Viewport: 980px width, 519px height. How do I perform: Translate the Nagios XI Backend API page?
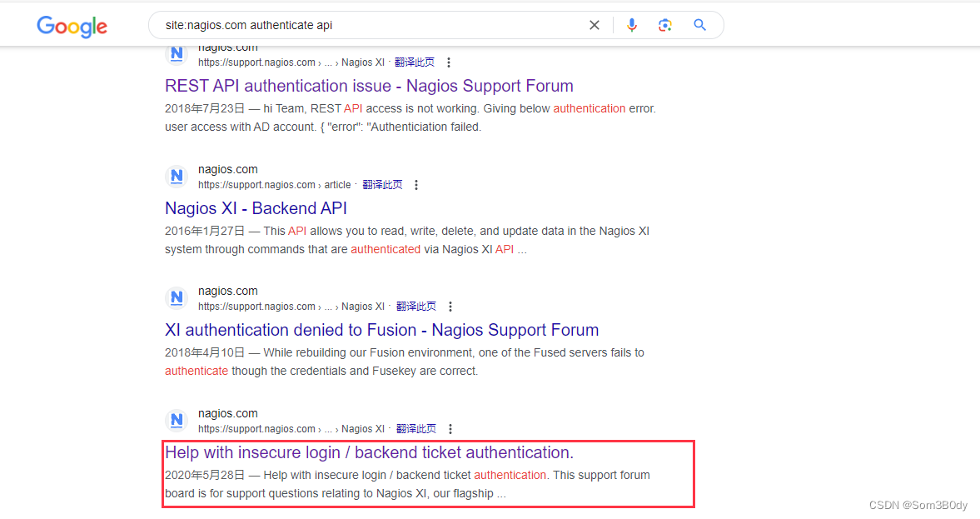(x=382, y=185)
